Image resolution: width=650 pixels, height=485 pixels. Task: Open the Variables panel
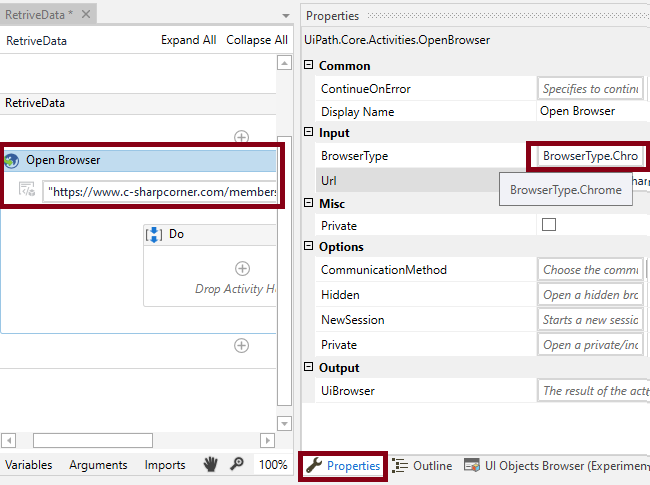coord(29,465)
